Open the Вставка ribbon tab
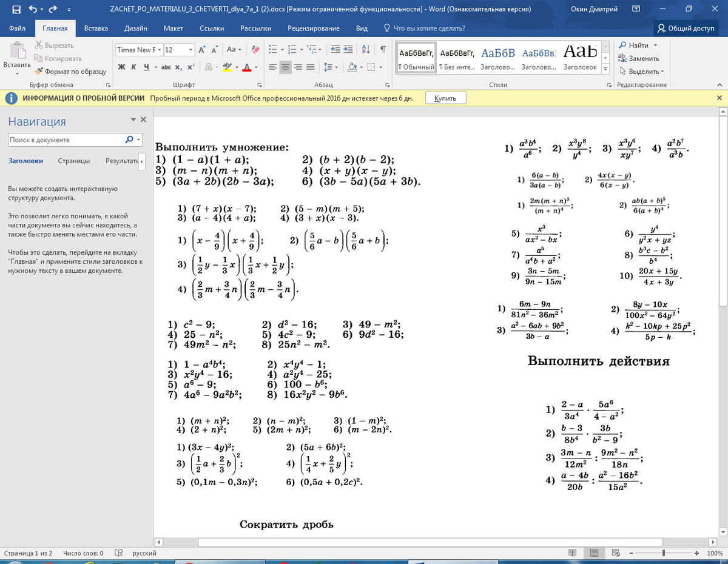The image size is (728, 564). point(96,29)
